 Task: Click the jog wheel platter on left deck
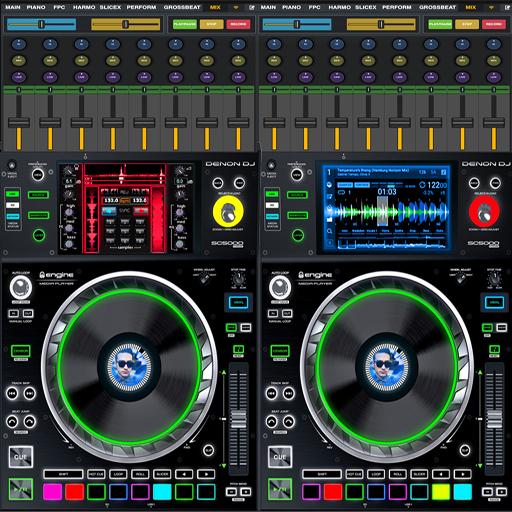pos(129,367)
